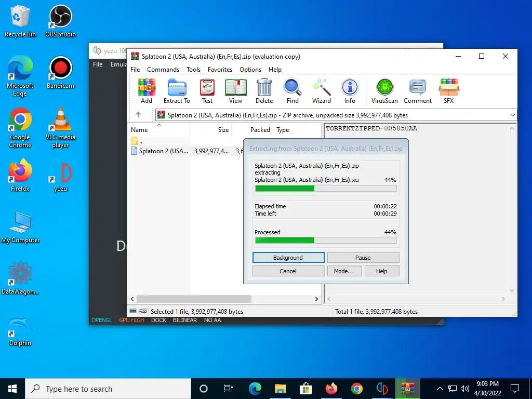The height and width of the screenshot is (399, 532).
Task: Open the Options menu
Action: (250, 70)
